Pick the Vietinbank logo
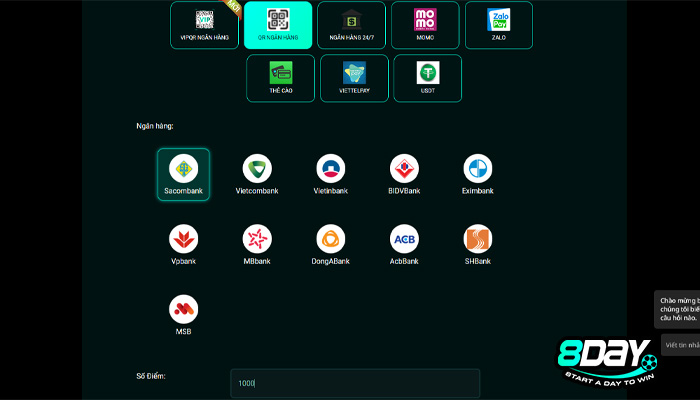The height and width of the screenshot is (400, 700). click(331, 169)
